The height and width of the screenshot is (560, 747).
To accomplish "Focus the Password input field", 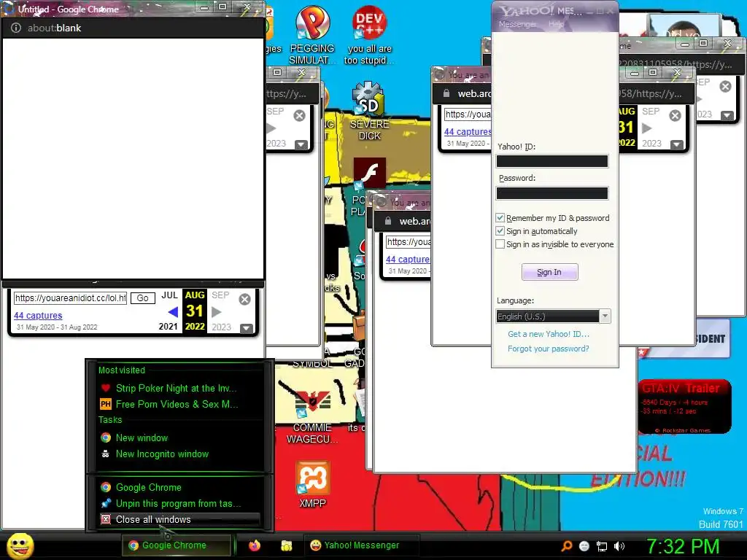I will [x=552, y=192].
